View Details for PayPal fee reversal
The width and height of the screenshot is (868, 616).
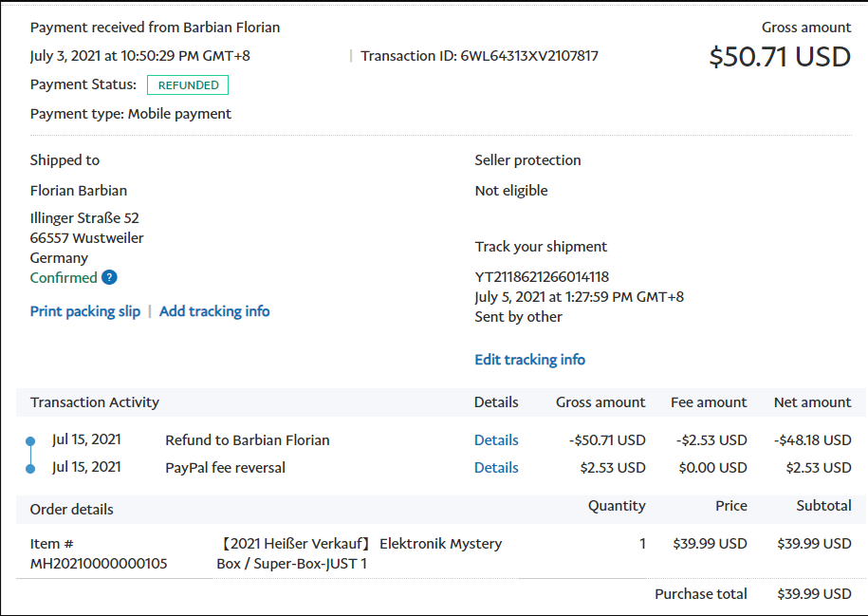pyautogui.click(x=496, y=468)
